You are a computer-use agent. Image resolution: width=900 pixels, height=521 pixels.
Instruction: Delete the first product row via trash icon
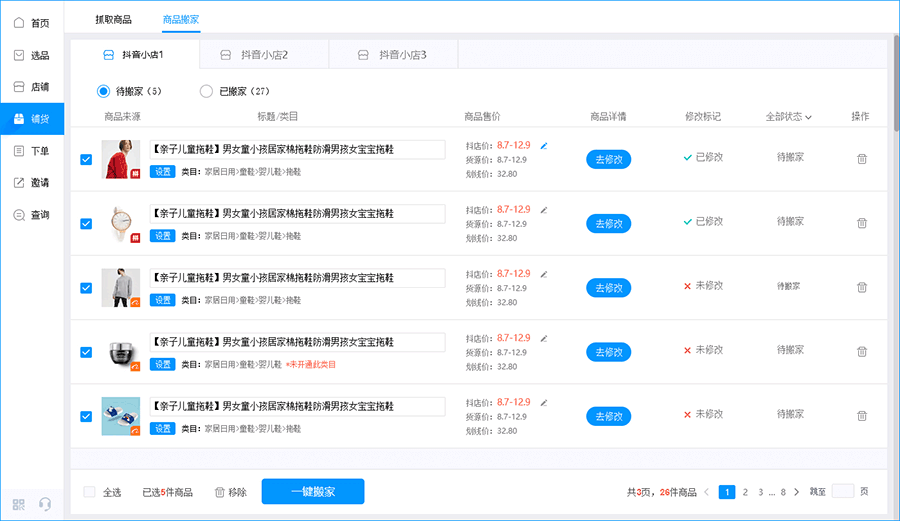coord(862,158)
